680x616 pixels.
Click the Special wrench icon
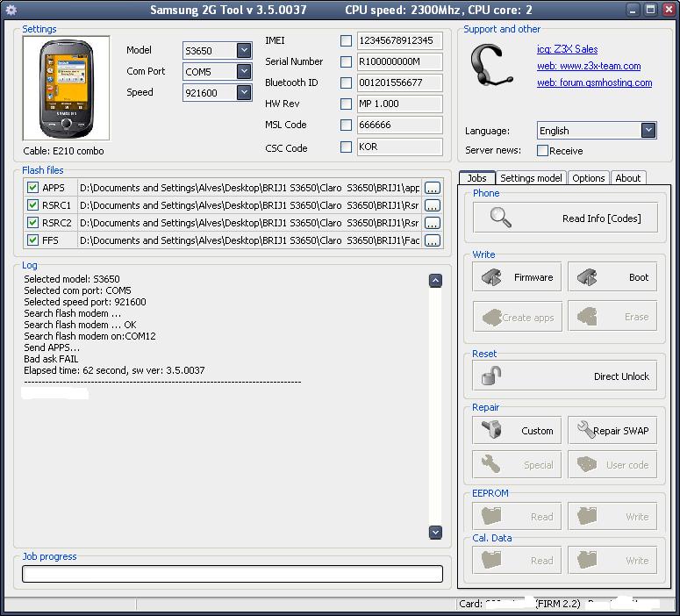(491, 463)
